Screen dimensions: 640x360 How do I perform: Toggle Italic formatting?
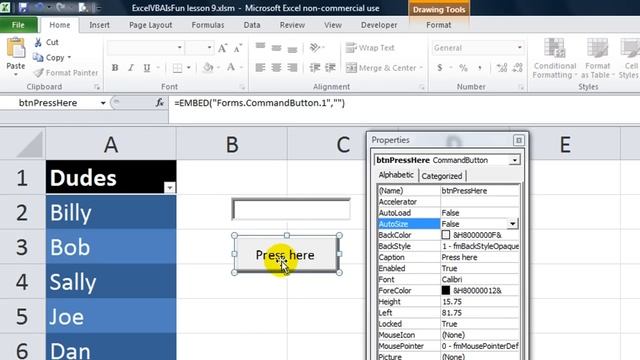pos(131,68)
